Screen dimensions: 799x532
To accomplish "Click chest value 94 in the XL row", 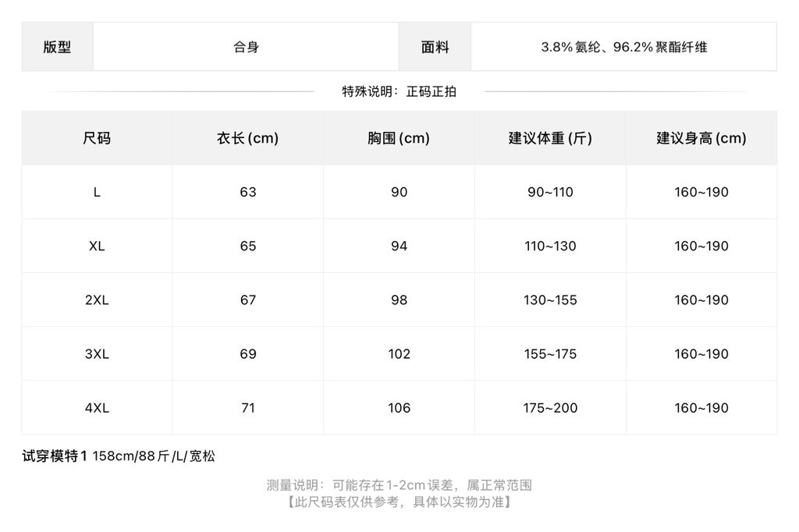I will pyautogui.click(x=399, y=246).
